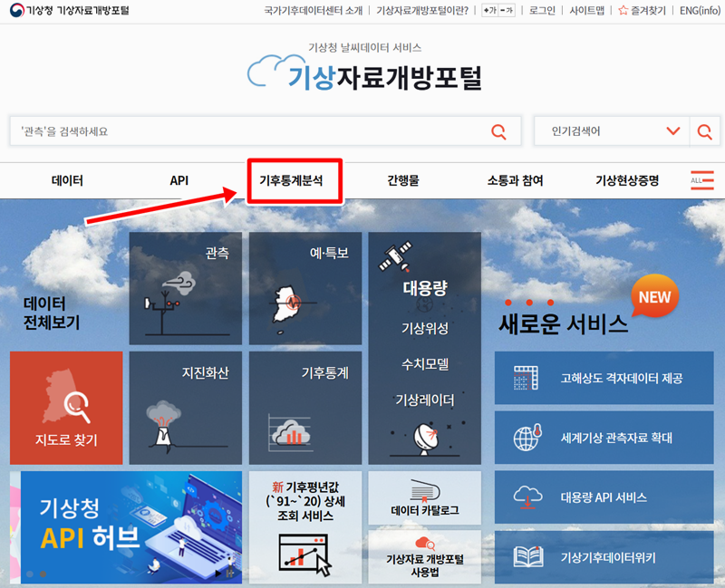Open the 소통과 참여 menu
This screenshot has height=588, width=725.
(x=515, y=180)
